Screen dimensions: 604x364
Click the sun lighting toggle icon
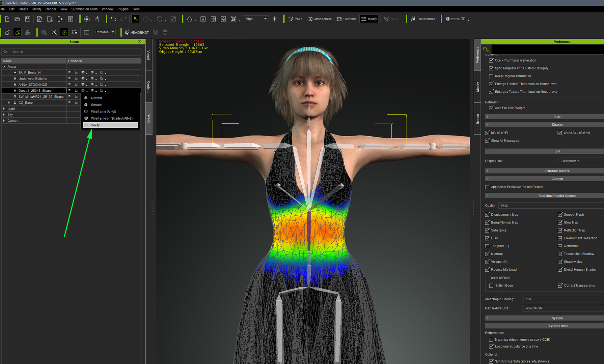pos(275,19)
